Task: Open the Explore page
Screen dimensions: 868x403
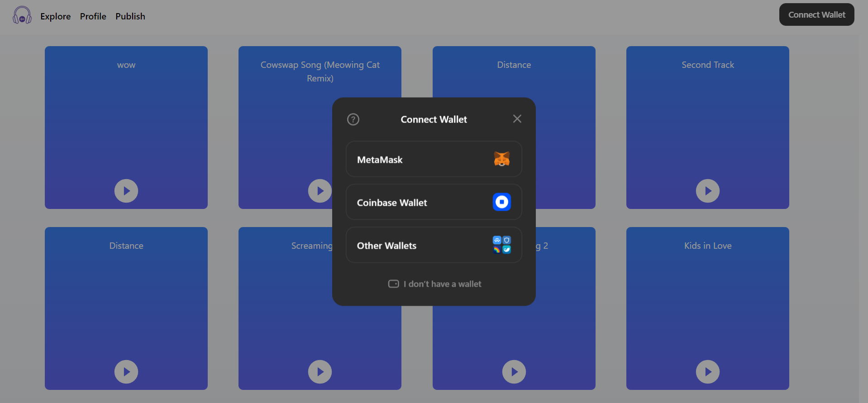Action: tap(55, 16)
